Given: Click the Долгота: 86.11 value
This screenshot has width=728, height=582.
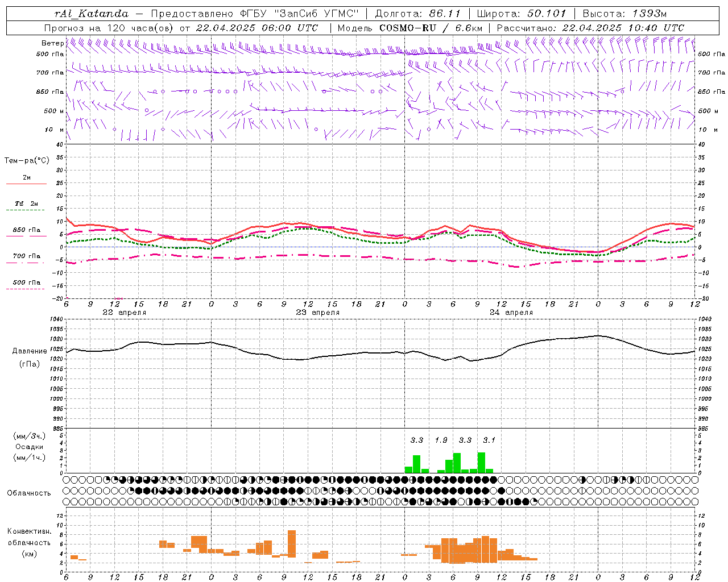Looking at the screenshot, I should (x=417, y=14).
